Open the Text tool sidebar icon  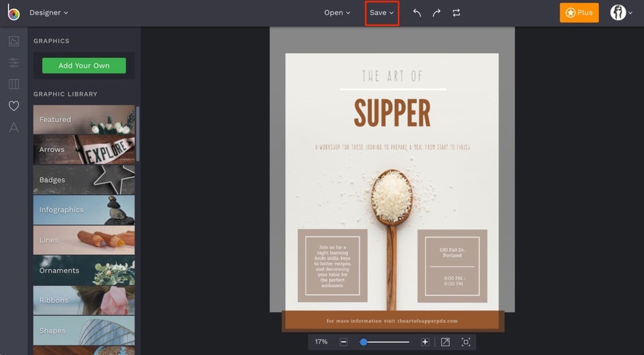pyautogui.click(x=14, y=127)
